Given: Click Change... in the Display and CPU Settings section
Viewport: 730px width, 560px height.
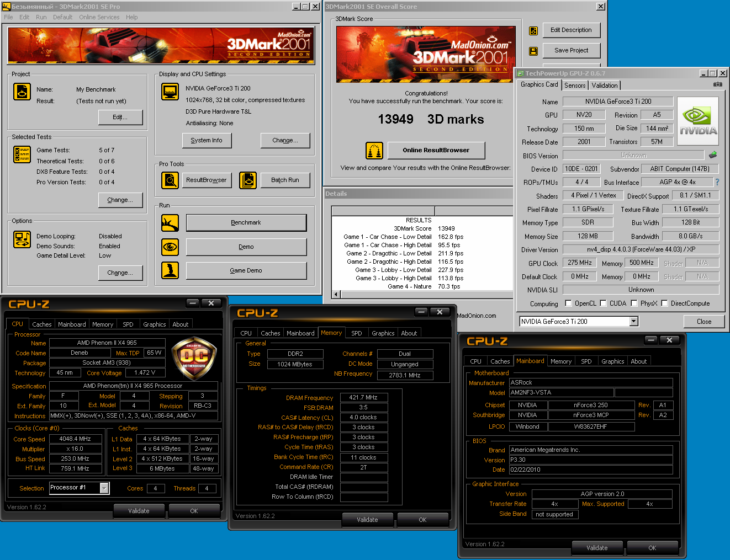Looking at the screenshot, I should tap(285, 141).
